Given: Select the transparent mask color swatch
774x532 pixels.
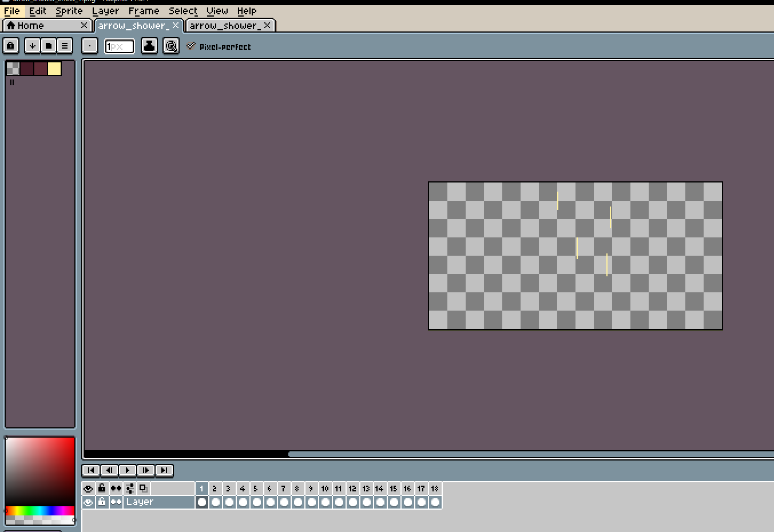Looking at the screenshot, I should tap(13, 69).
